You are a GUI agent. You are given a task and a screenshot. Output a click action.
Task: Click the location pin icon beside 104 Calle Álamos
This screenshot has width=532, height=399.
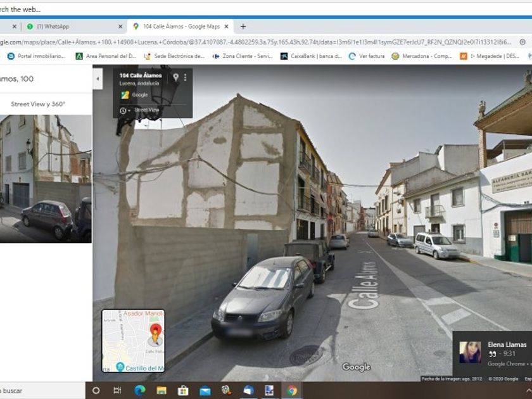pos(175,77)
